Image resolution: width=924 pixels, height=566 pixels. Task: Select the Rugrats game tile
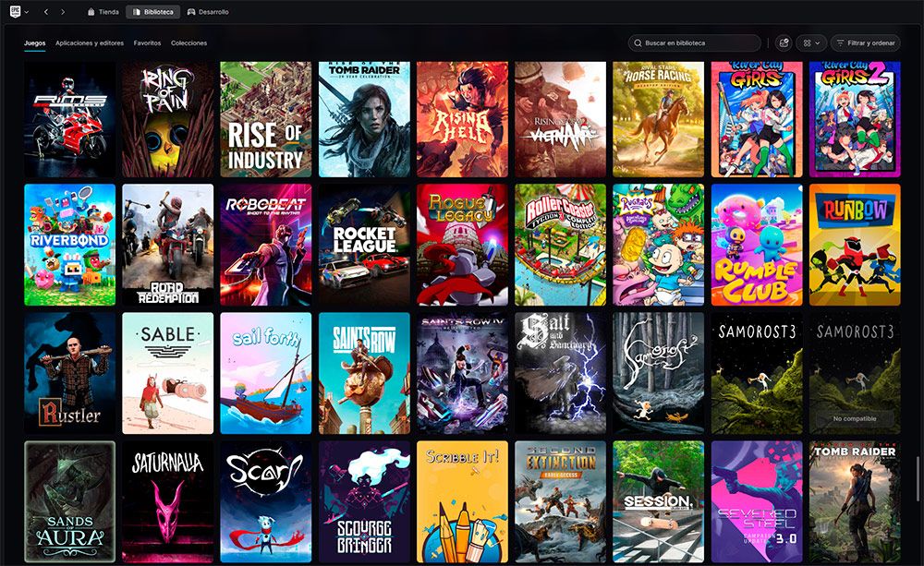(x=659, y=245)
